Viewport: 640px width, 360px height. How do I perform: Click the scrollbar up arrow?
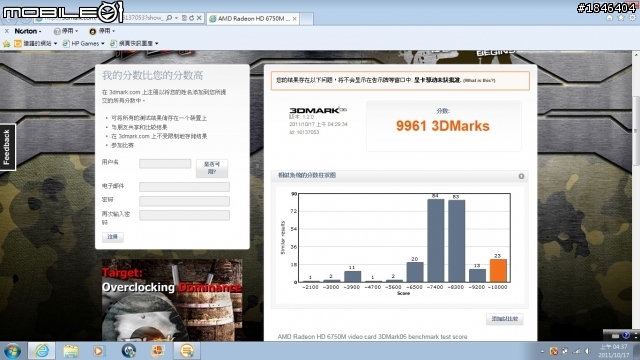636,54
